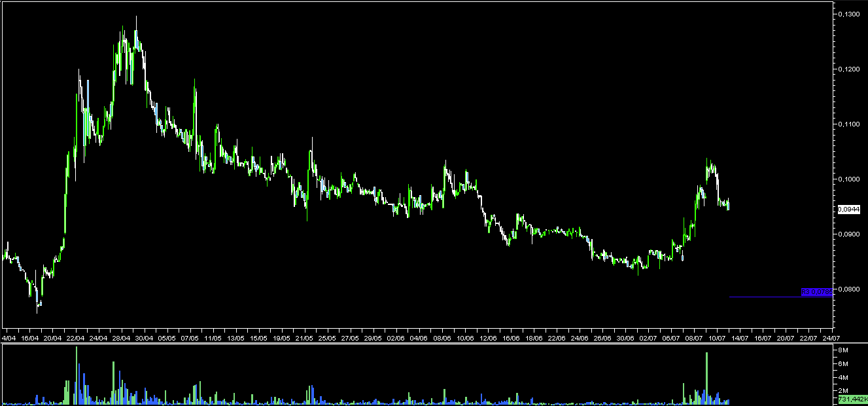Image resolution: width=868 pixels, height=406 pixels.
Task: Click the 08/06 date label
Action: [442, 339]
